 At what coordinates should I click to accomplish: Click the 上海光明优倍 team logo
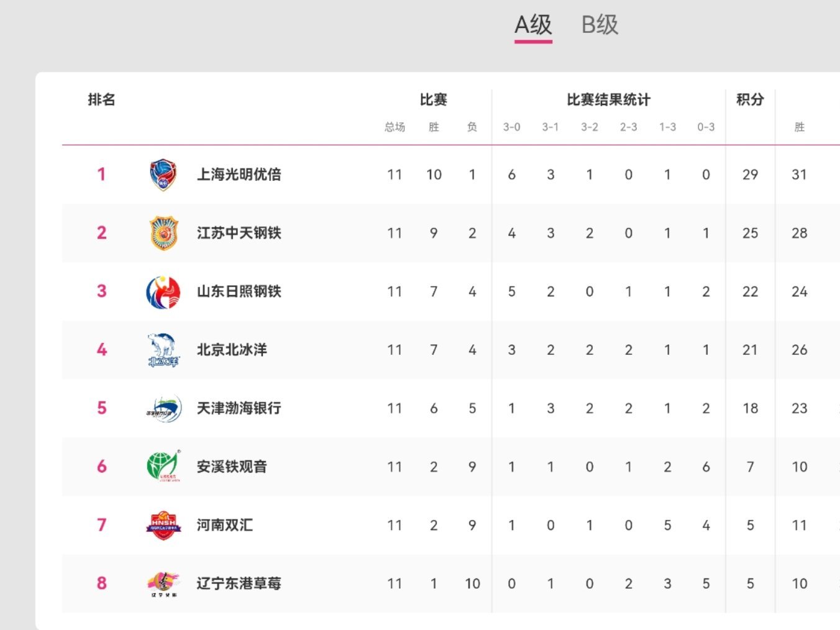163,175
